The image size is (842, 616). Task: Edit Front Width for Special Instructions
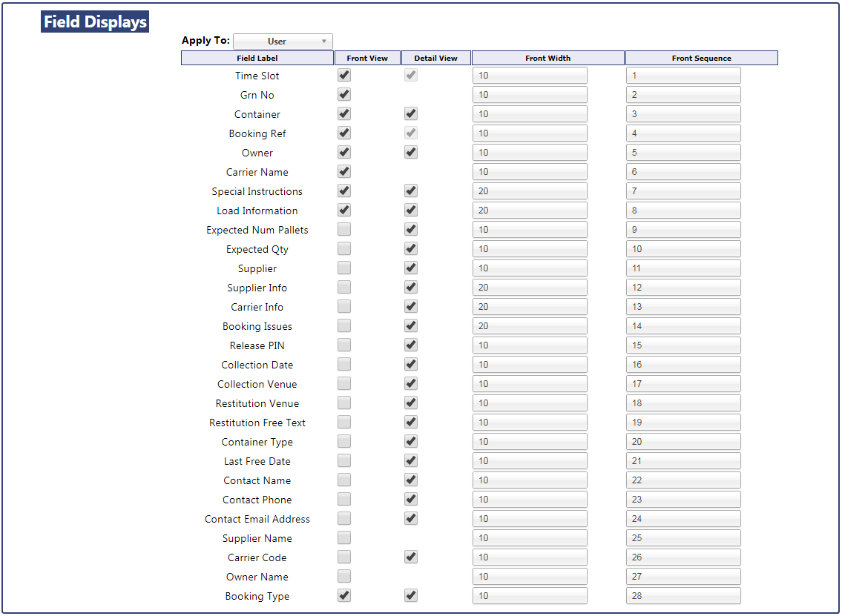click(530, 191)
